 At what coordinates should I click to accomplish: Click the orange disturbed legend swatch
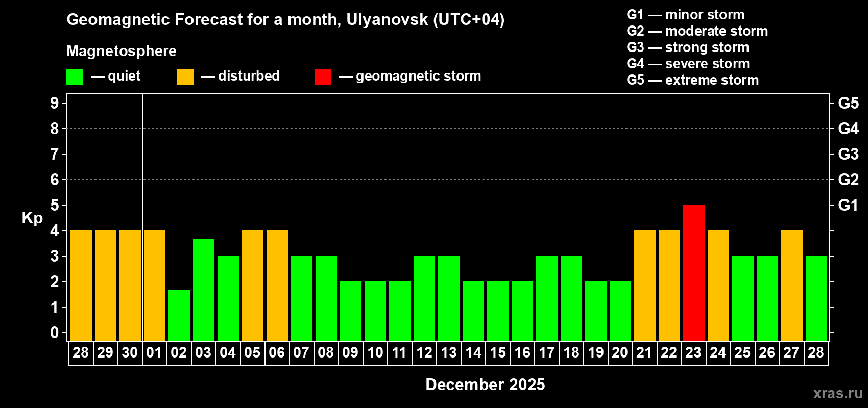(x=185, y=77)
